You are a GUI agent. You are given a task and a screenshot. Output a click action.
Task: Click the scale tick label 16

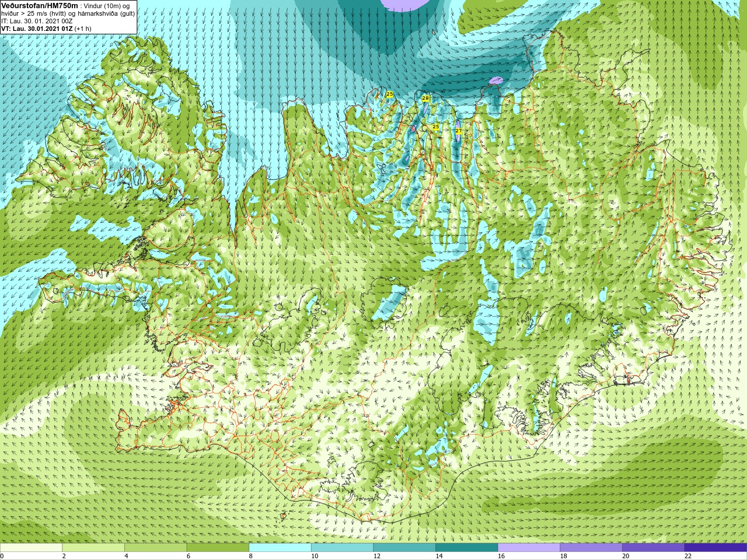[501, 556]
